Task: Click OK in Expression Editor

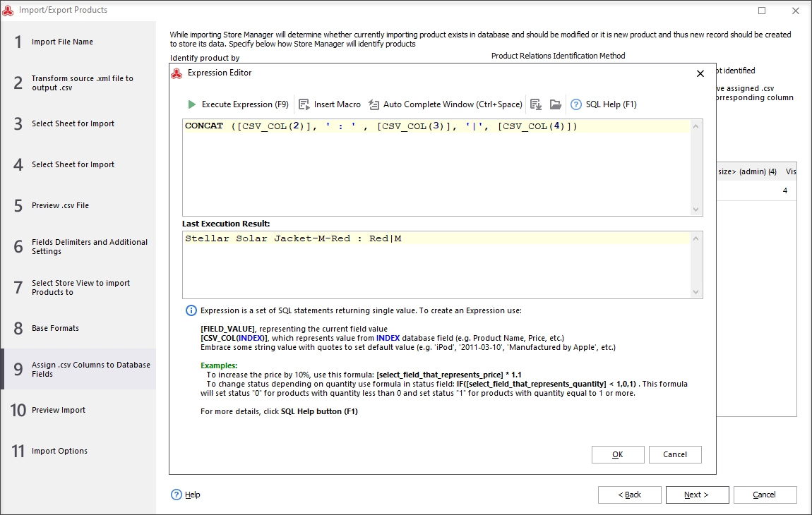Action: point(618,454)
